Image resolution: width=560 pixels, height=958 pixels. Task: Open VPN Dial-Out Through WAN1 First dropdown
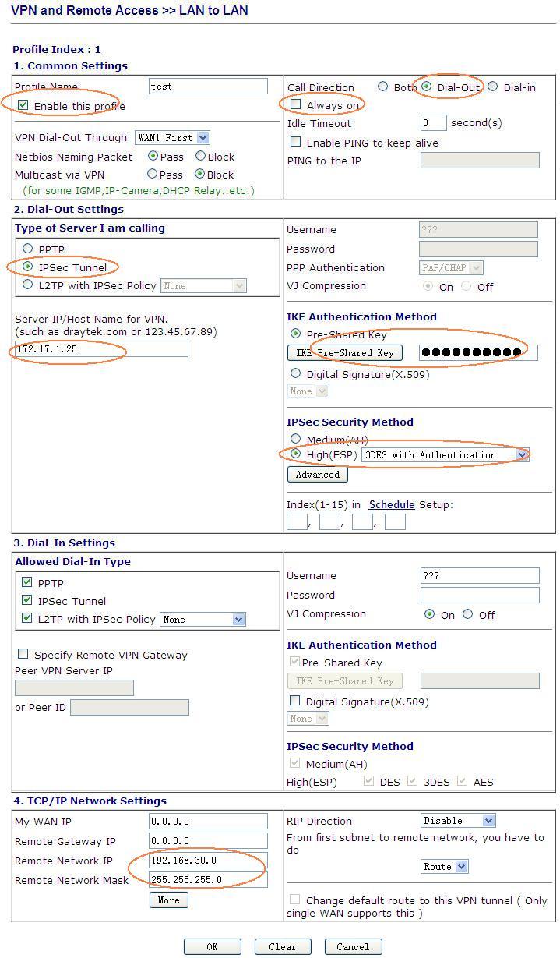tap(172, 137)
